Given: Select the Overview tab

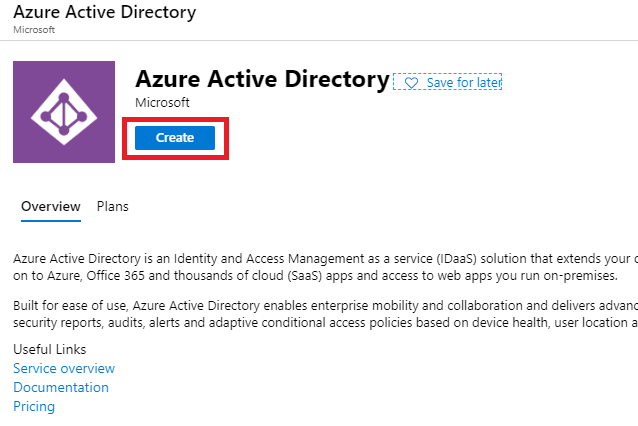Looking at the screenshot, I should point(50,207).
